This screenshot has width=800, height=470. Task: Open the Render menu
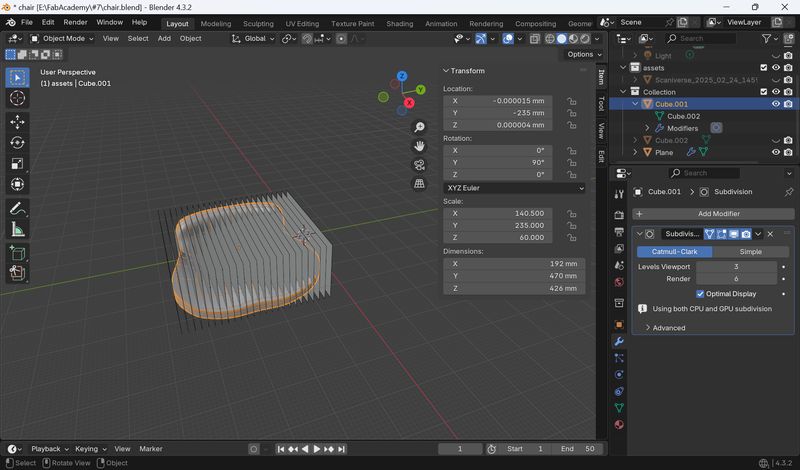click(75, 22)
